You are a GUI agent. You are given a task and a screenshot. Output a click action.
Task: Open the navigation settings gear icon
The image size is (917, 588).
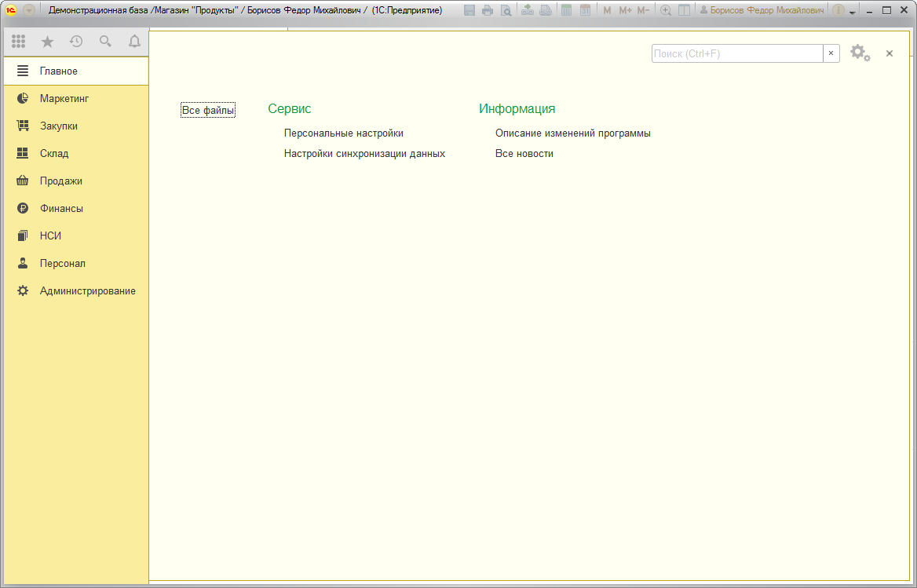pos(860,53)
